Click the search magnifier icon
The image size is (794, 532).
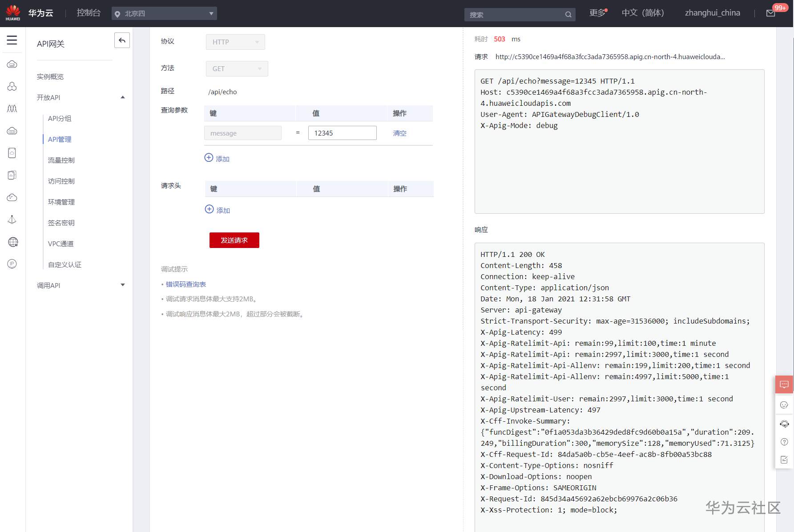(x=568, y=15)
